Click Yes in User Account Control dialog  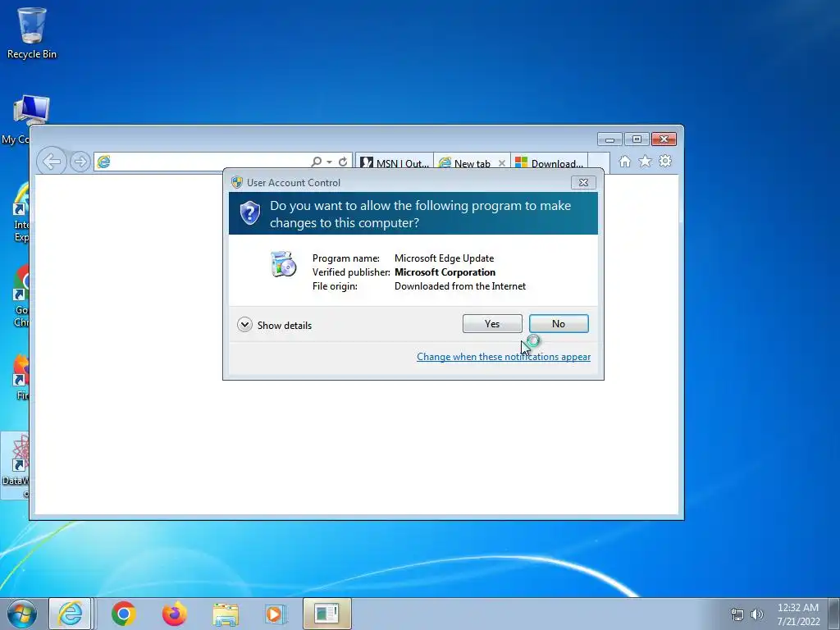492,323
